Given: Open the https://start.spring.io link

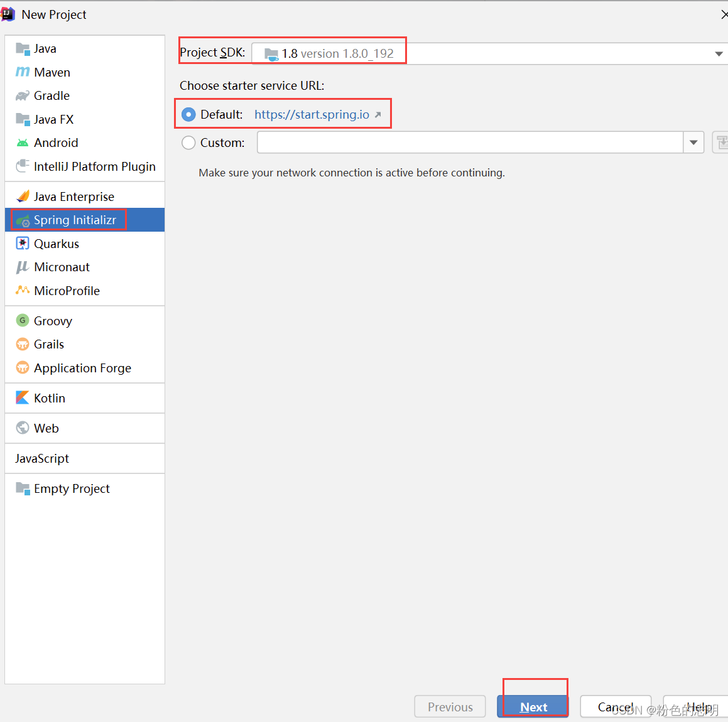Looking at the screenshot, I should [312, 115].
